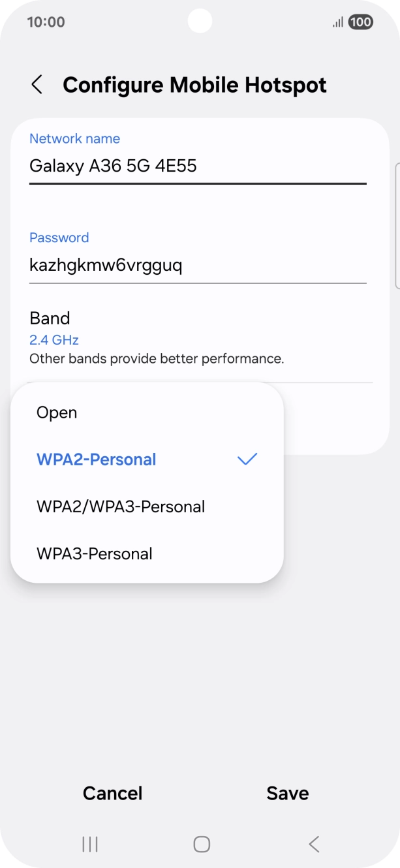Tap the navigation back button at bottom right
Viewport: 400px width, 868px height.
[x=312, y=843]
